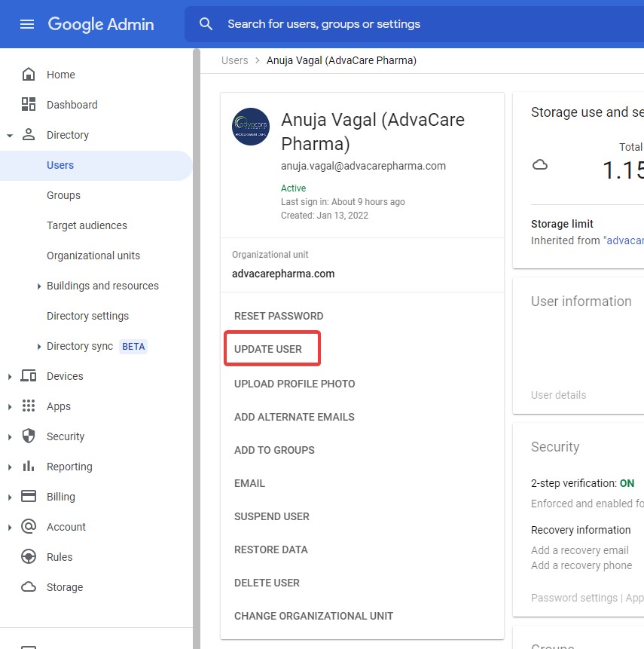
Task: Click the user's profile avatar
Action: (251, 127)
